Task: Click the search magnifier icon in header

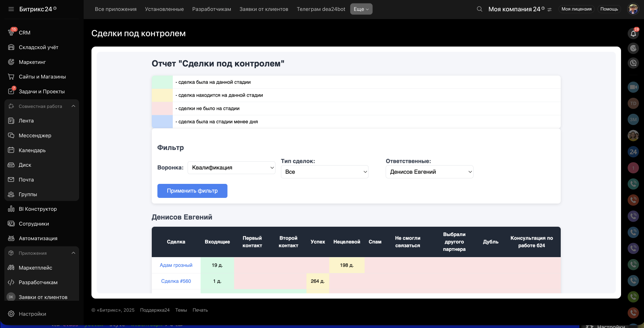Action: (479, 9)
